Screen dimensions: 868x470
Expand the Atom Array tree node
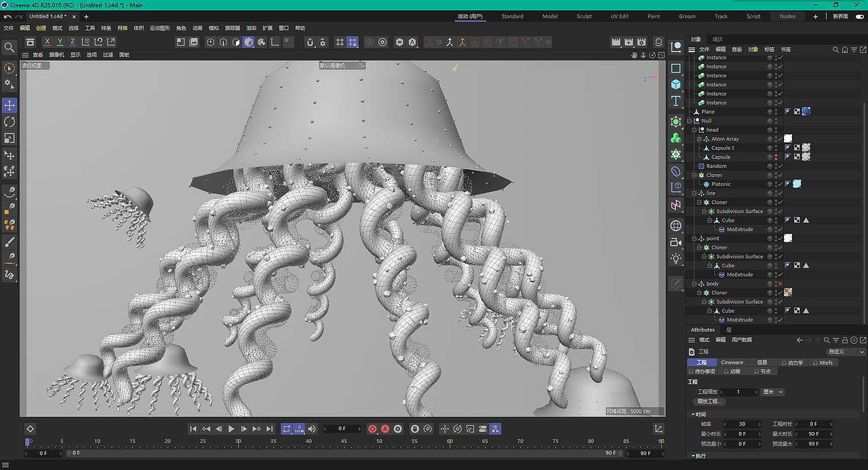pyautogui.click(x=699, y=139)
